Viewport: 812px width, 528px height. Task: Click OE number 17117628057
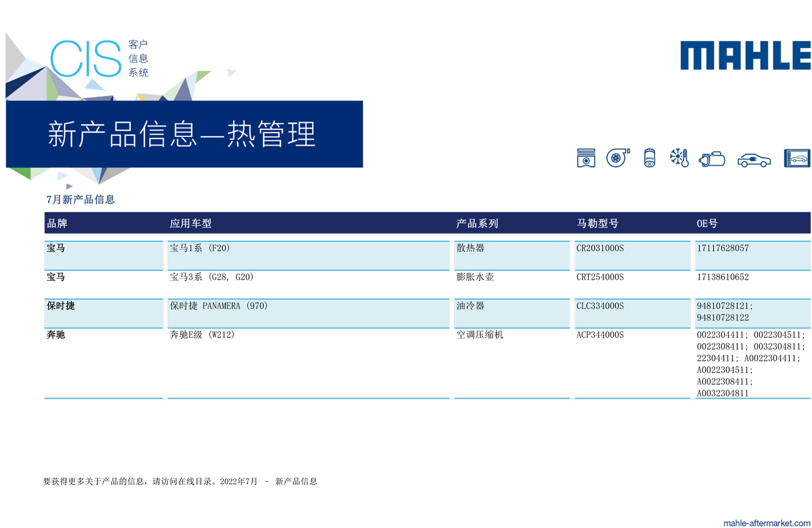[723, 248]
